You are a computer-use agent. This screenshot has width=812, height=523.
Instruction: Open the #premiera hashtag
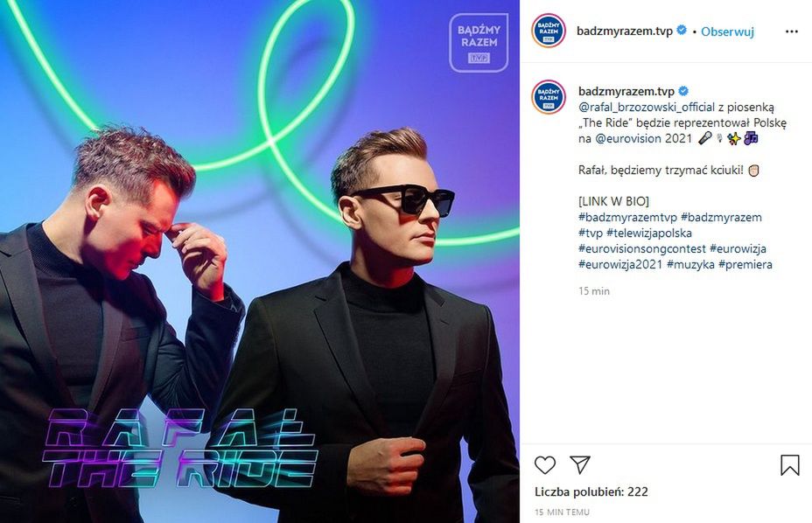(x=745, y=264)
